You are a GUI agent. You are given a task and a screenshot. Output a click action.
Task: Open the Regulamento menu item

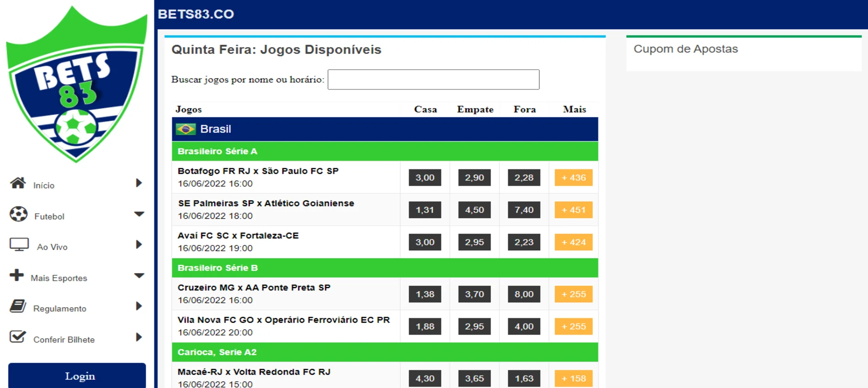tap(60, 309)
